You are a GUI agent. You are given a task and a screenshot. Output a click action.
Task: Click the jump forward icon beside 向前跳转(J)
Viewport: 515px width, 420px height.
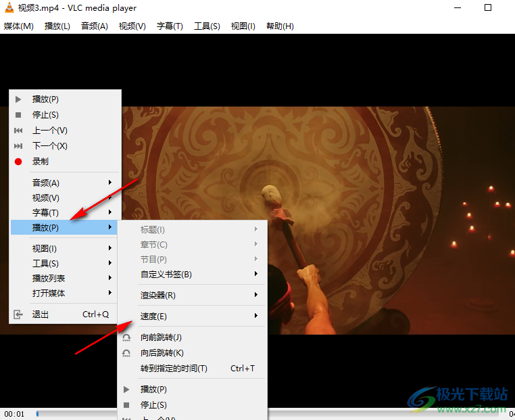click(x=126, y=337)
